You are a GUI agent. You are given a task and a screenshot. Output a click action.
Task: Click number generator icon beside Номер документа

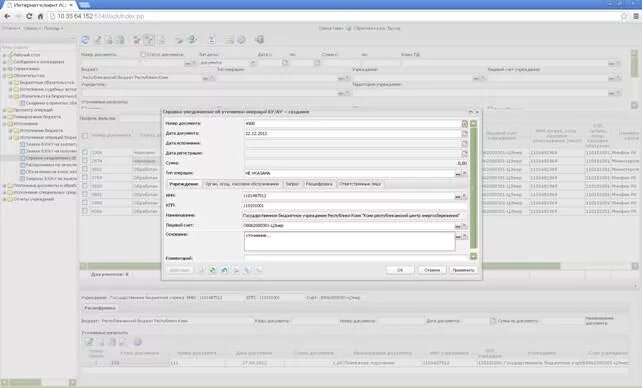464,124
